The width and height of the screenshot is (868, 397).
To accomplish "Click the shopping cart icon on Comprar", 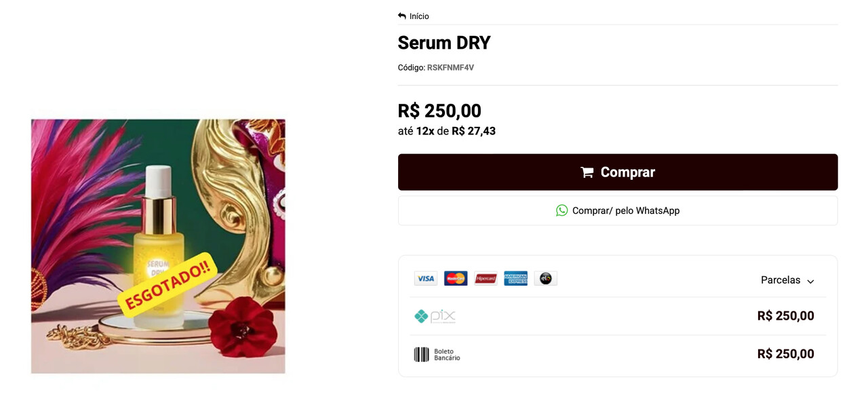I will click(x=587, y=172).
